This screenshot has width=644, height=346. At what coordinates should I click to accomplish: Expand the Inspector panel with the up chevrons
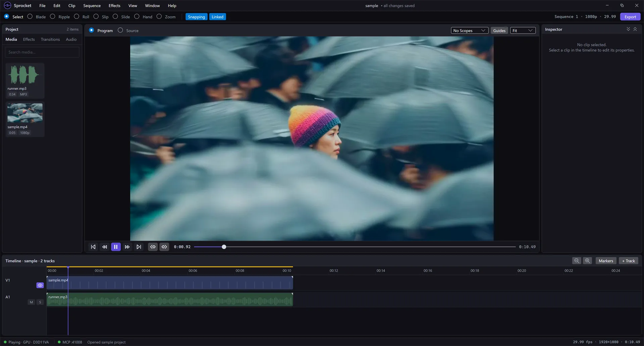click(635, 29)
